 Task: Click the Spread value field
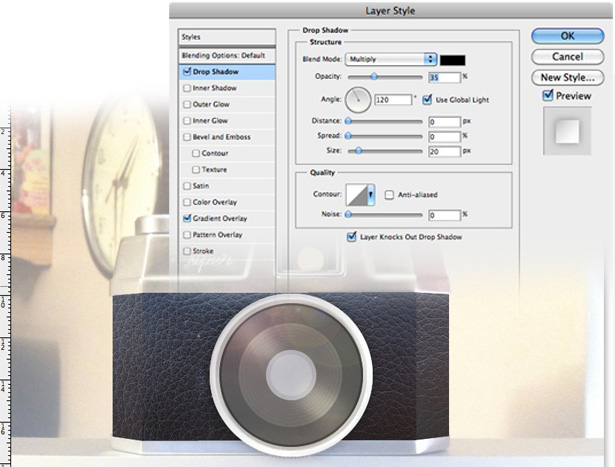(444, 137)
